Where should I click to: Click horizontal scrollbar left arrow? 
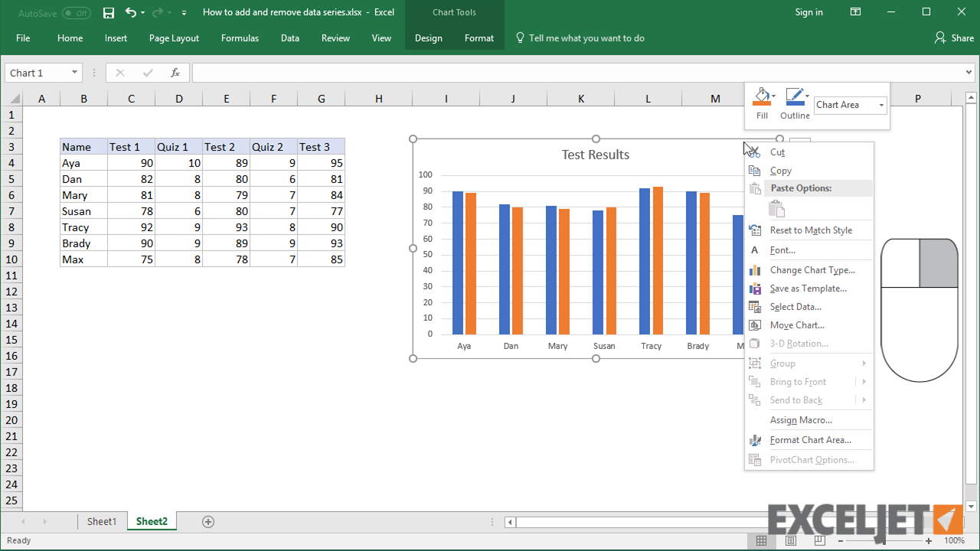pos(510,522)
